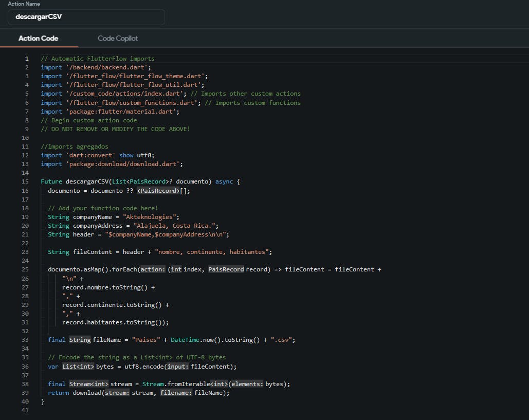
Task: Select the Action Code tab
Action: point(38,38)
